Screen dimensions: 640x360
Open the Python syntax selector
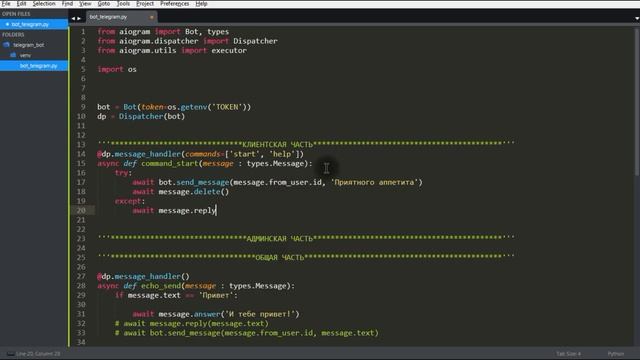point(616,353)
